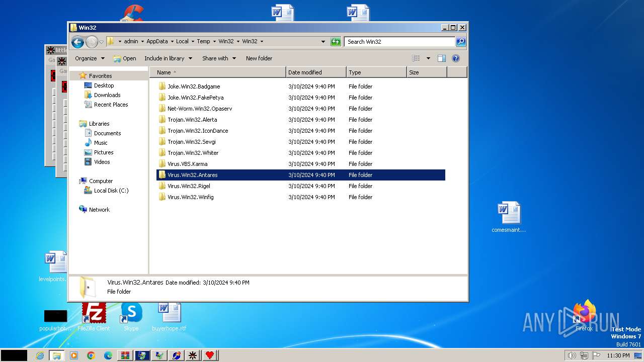The image size is (644, 362).
Task: Sort by the Date modified column
Action: [316, 72]
